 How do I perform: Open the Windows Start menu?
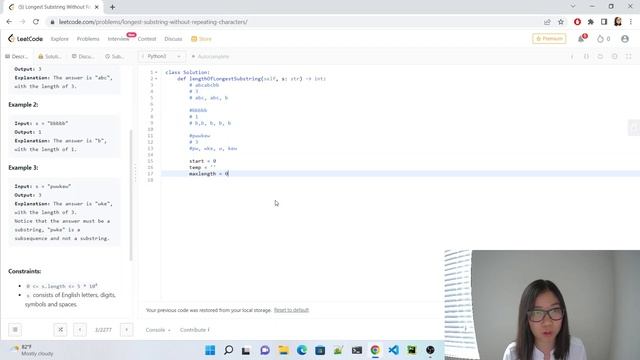tap(210, 350)
